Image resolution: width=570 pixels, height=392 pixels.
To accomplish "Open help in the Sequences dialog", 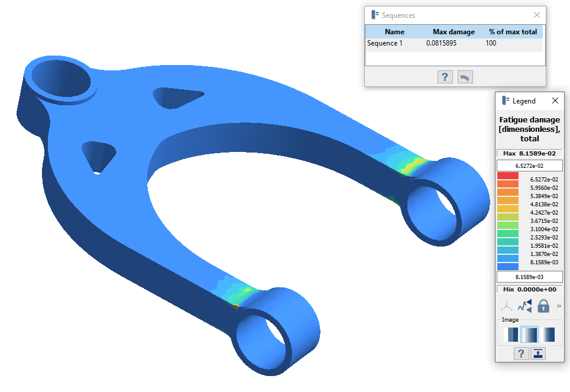I will (x=445, y=77).
